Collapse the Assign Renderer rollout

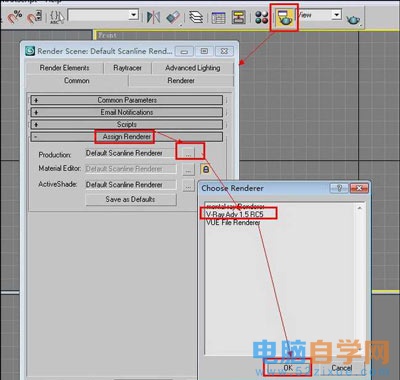point(127,137)
